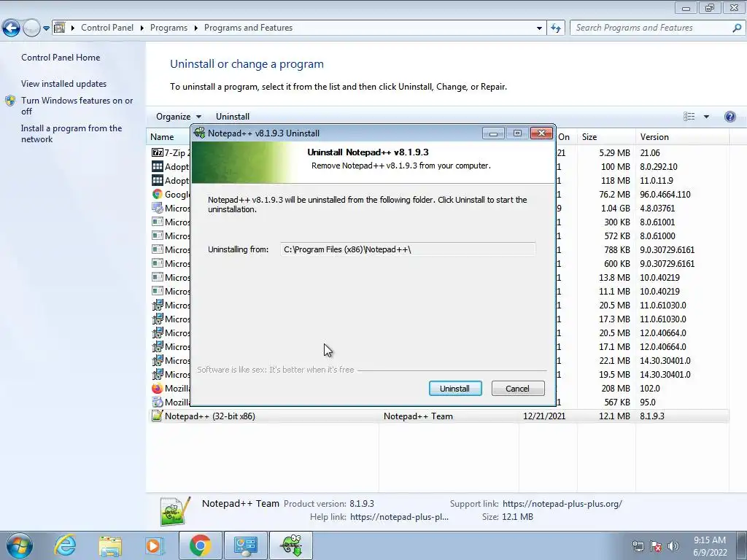Click the network tray icon

(638, 546)
